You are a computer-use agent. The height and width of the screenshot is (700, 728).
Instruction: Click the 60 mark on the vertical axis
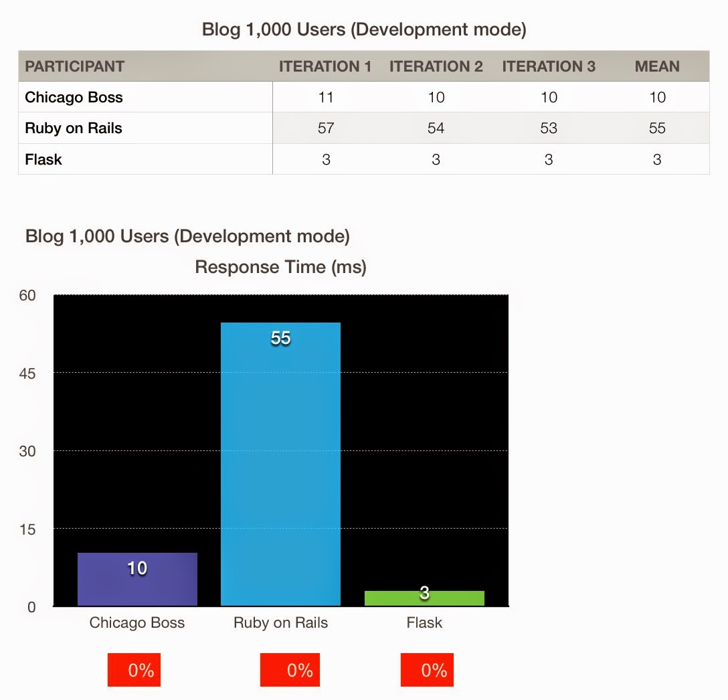coord(28,294)
